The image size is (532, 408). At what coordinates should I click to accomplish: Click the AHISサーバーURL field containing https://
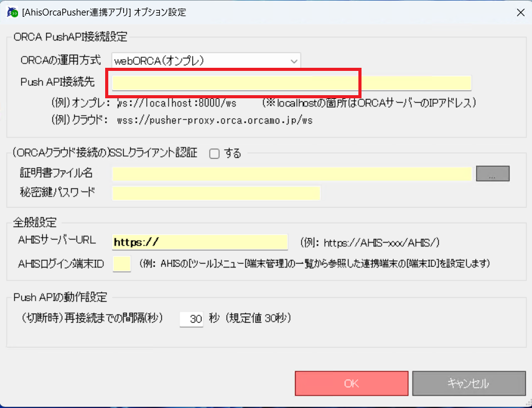[200, 242]
